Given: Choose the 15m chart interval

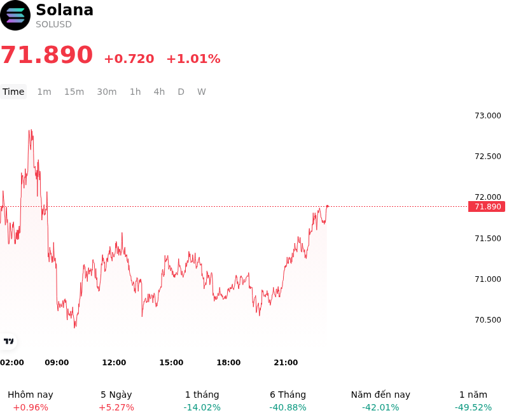Looking at the screenshot, I should 74,92.
